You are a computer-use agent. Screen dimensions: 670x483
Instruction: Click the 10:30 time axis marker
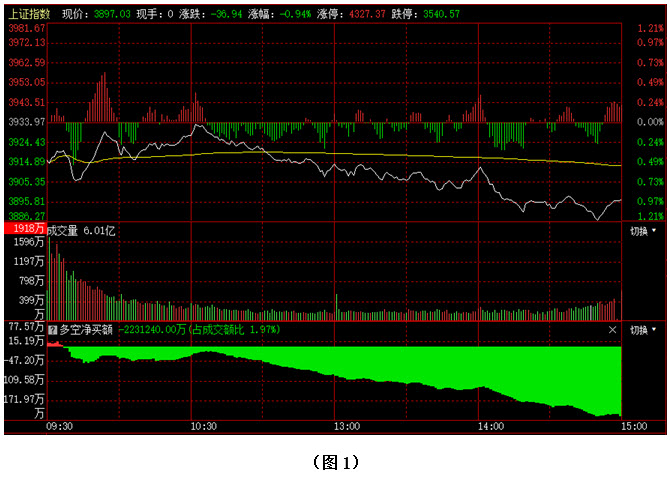point(203,426)
